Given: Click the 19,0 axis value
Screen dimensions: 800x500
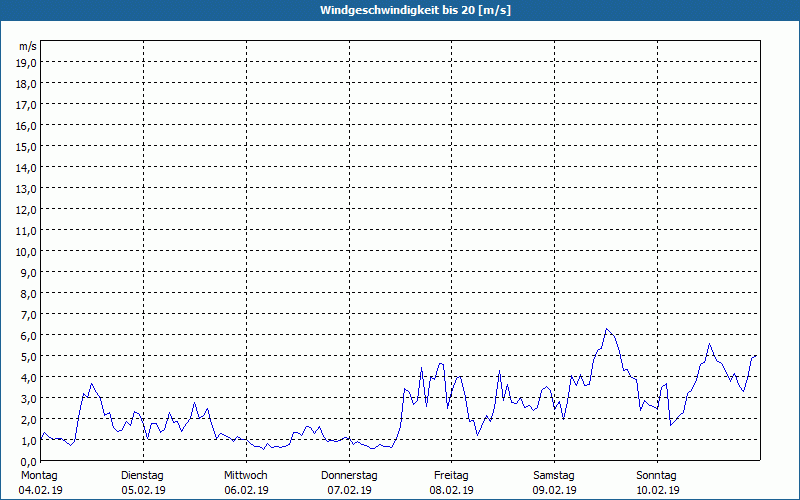Looking at the screenshot, I should [x=27, y=63].
